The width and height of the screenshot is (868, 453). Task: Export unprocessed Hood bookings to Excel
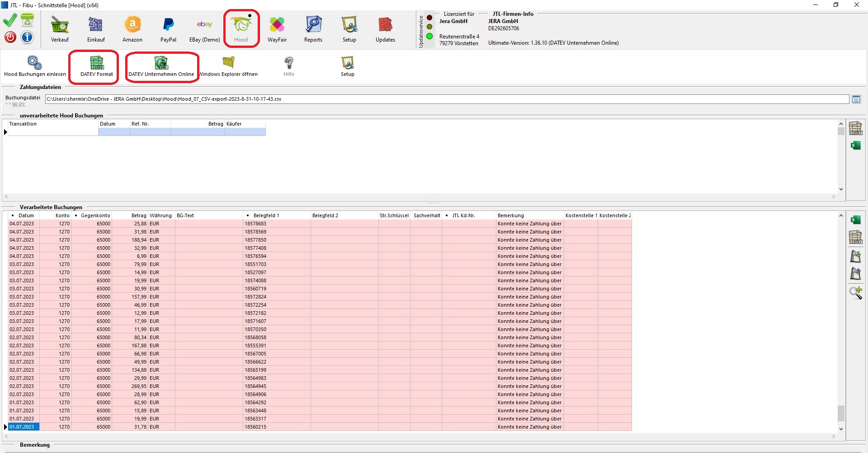[855, 145]
